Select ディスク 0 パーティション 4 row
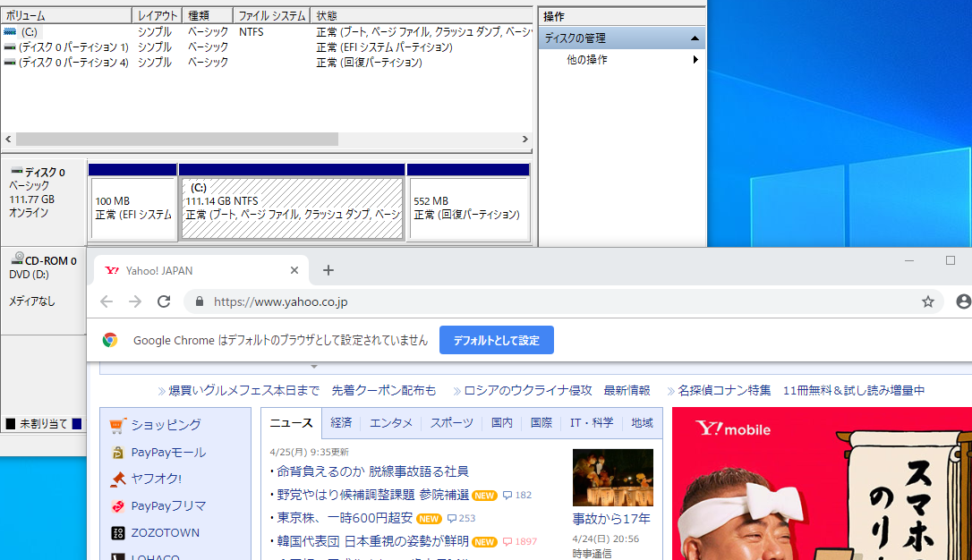Viewport: 972px width, 560px height. pos(267,63)
